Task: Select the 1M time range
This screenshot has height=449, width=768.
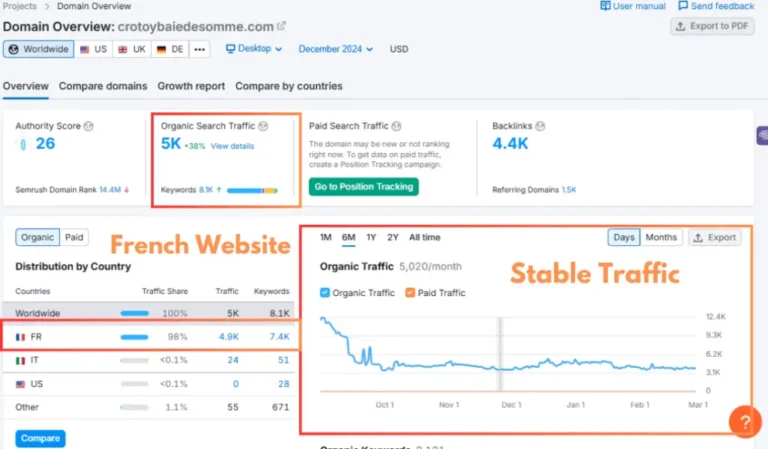Action: pyautogui.click(x=326, y=237)
